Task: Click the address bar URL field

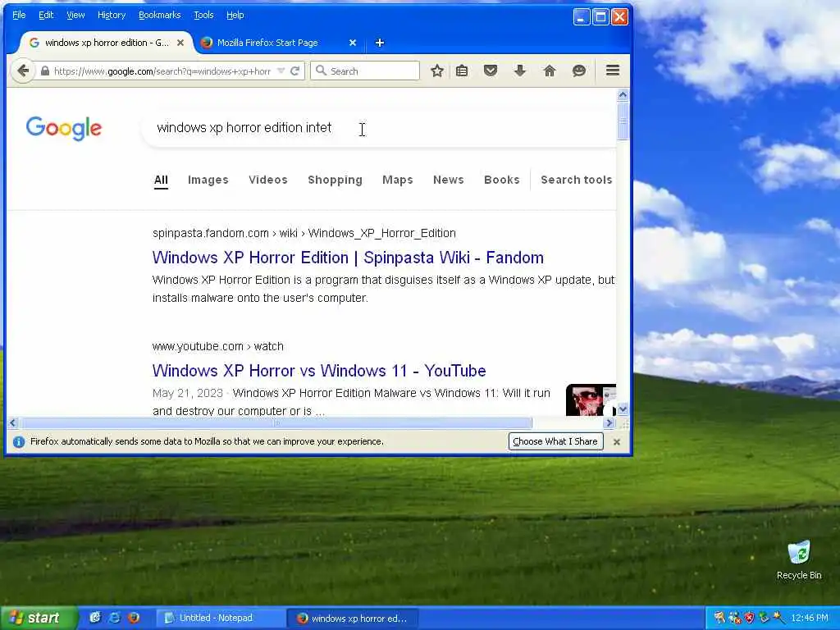Action: click(162, 71)
